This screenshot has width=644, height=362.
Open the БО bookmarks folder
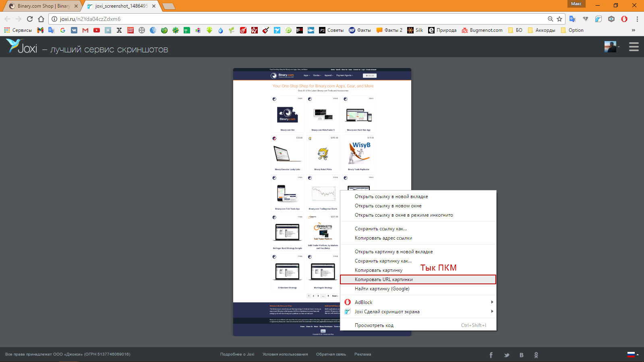coord(515,30)
